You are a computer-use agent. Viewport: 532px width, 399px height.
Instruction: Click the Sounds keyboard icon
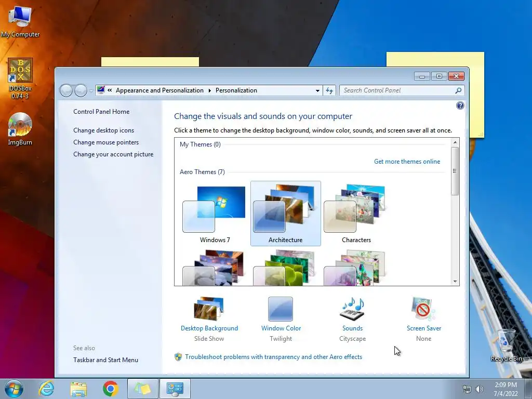353,309
